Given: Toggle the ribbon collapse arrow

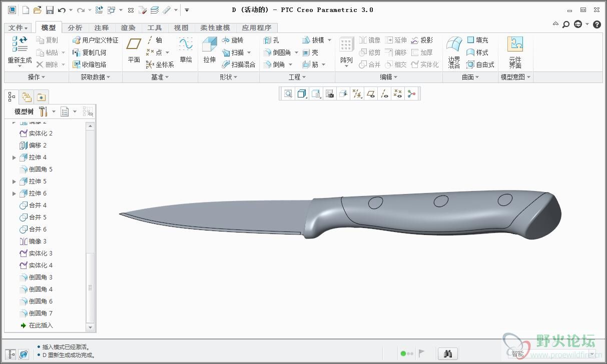Looking at the screenshot, I should click(555, 24).
